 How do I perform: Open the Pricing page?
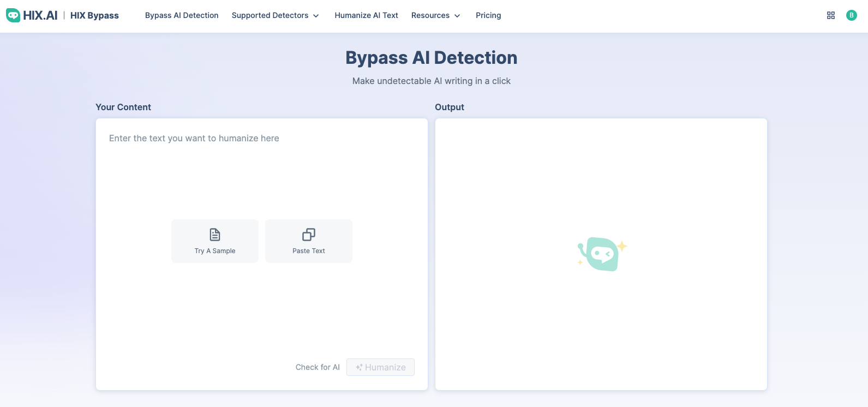(x=488, y=15)
